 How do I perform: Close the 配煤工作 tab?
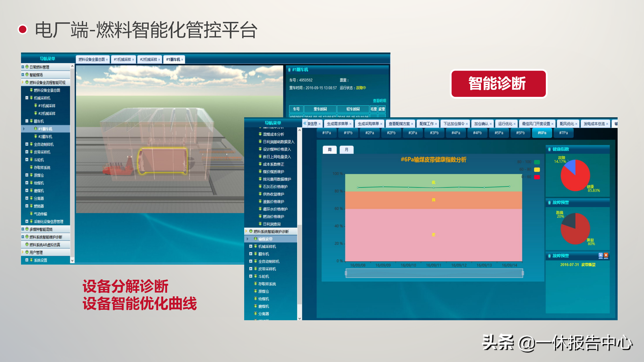click(x=436, y=124)
